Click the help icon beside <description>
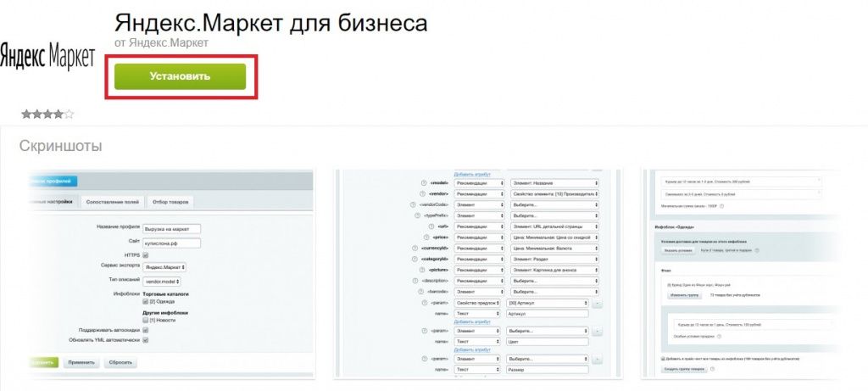 click(415, 281)
